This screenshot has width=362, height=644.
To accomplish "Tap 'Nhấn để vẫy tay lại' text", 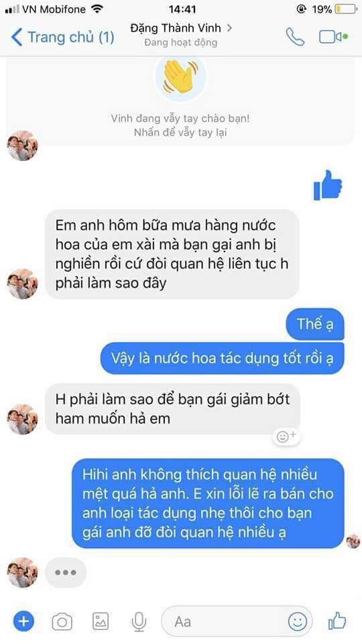I will 180,133.
